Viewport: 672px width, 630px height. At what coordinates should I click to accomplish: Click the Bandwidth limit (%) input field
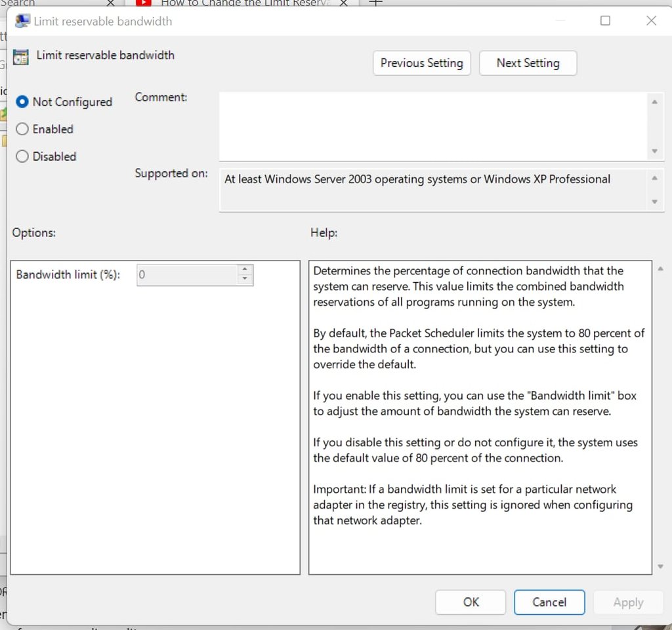pyautogui.click(x=186, y=275)
